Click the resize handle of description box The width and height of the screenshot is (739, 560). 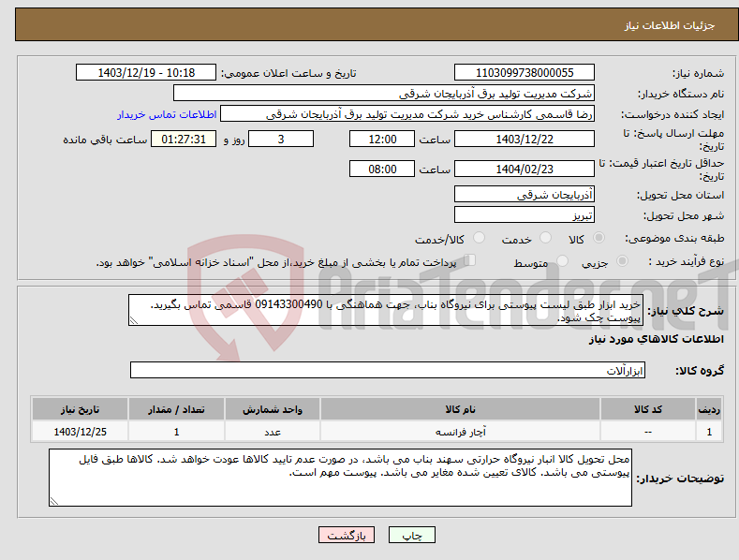point(134,320)
